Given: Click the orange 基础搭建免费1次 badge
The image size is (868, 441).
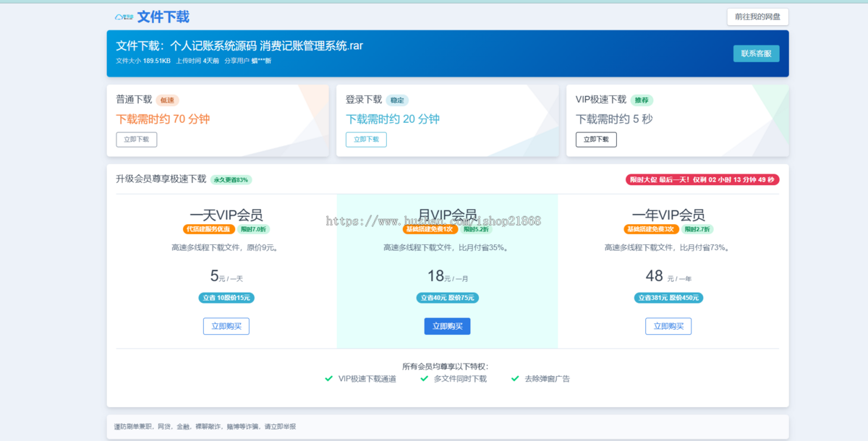Looking at the screenshot, I should pos(430,229).
